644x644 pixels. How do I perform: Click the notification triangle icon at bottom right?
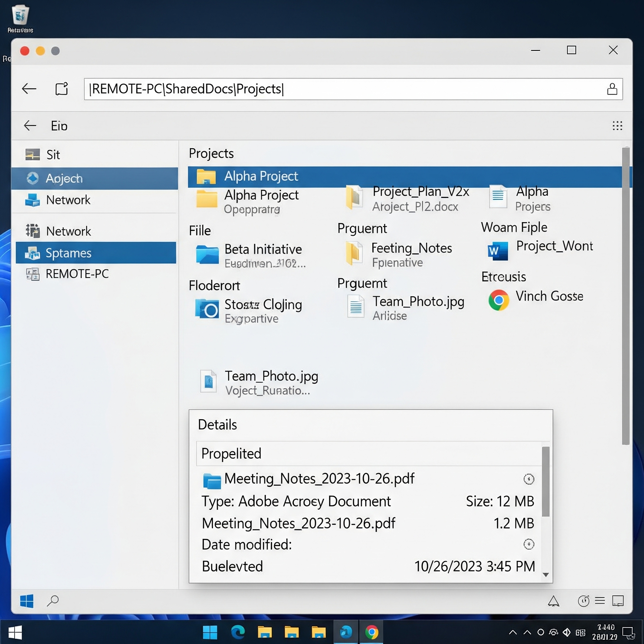tap(554, 601)
